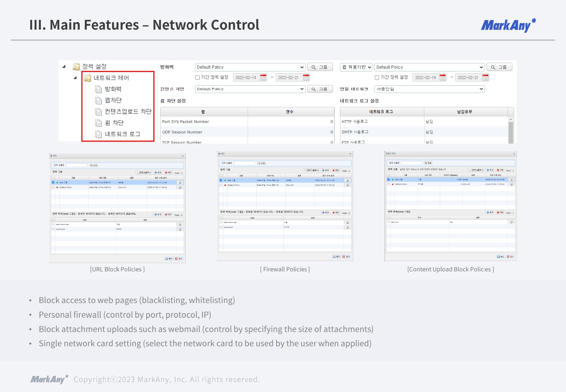Click the 추가 button above the URL Block policy group table
Screen dimensions: 566x392
click(158, 172)
